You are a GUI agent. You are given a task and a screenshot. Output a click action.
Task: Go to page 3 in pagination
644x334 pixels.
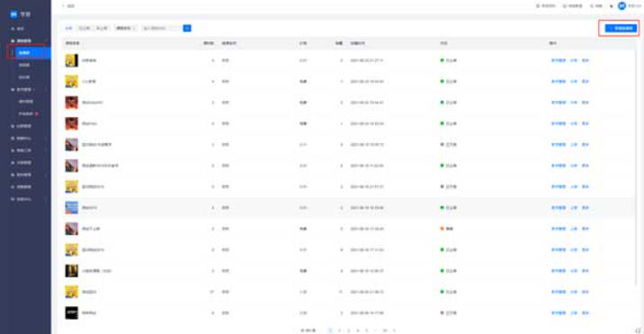(x=348, y=330)
